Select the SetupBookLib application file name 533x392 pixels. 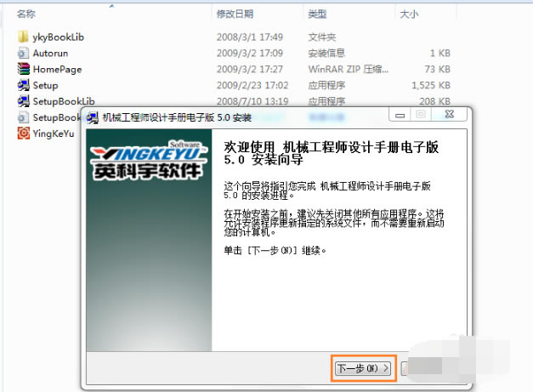(64, 101)
